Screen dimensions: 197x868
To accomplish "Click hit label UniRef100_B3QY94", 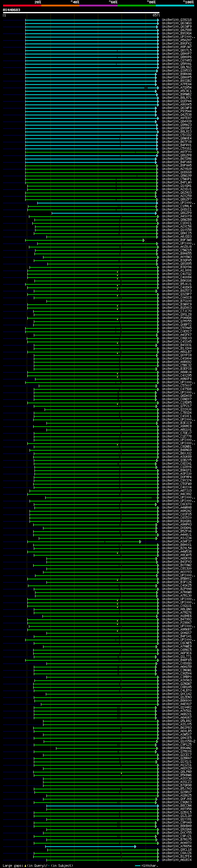I will point(177,267).
